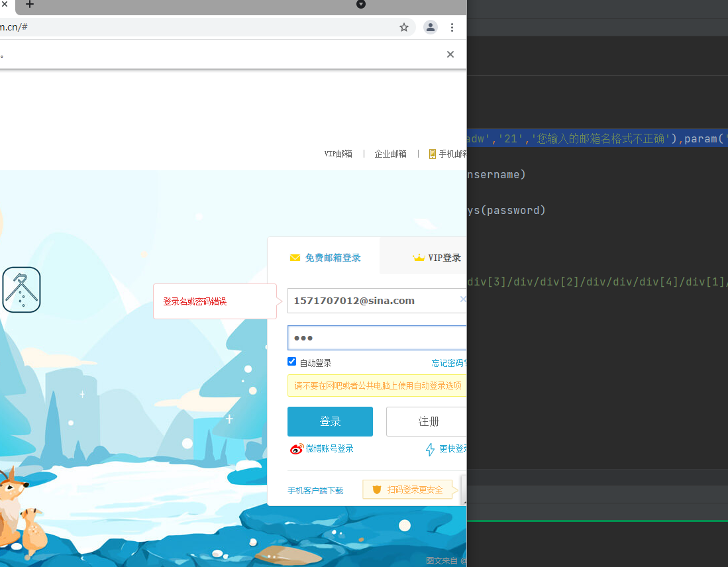
Task: Click the shield icon in the scan-login tip
Action: pos(377,490)
